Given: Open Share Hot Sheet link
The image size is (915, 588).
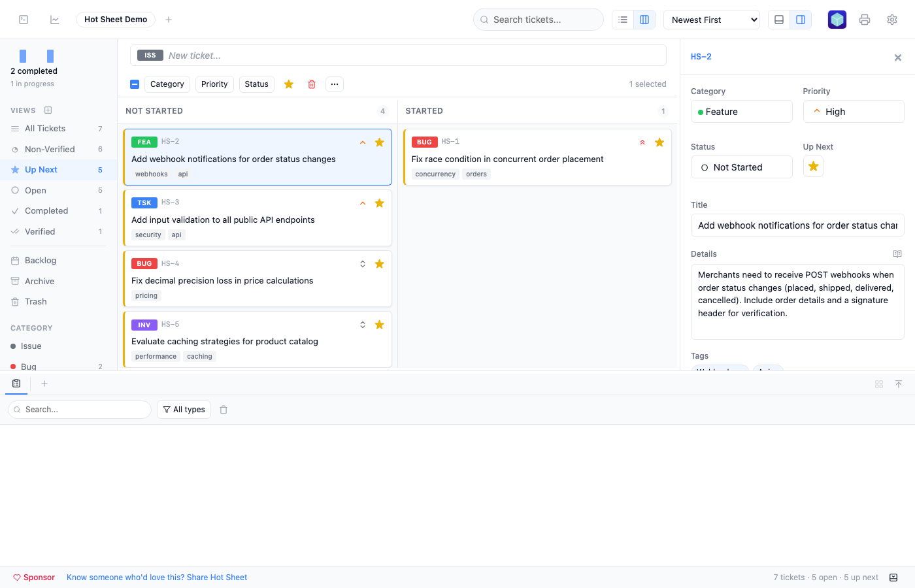Looking at the screenshot, I should pos(157,578).
